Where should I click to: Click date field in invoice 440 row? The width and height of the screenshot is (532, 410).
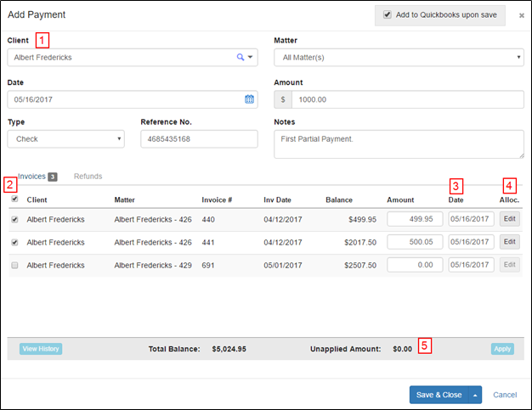[472, 219]
